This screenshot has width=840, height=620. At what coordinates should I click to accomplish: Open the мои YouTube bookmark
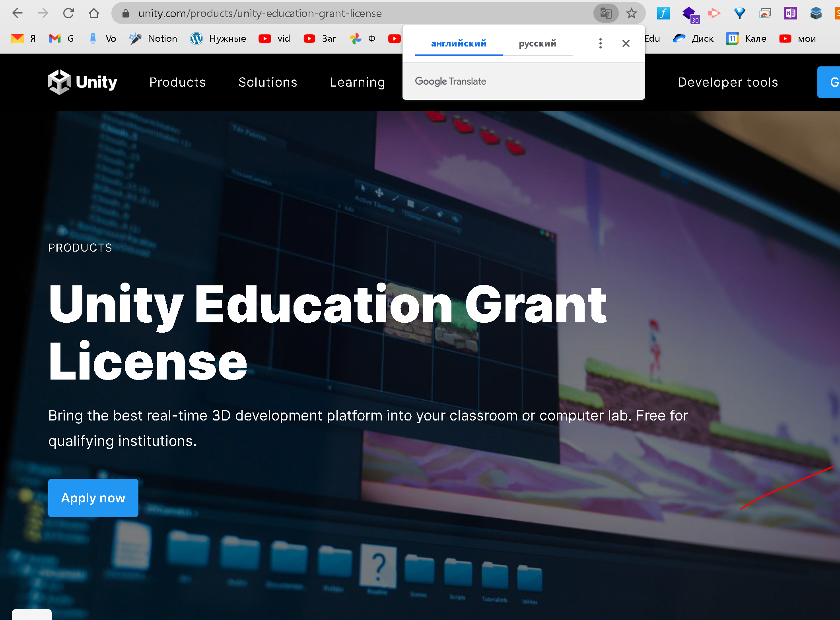tap(797, 39)
